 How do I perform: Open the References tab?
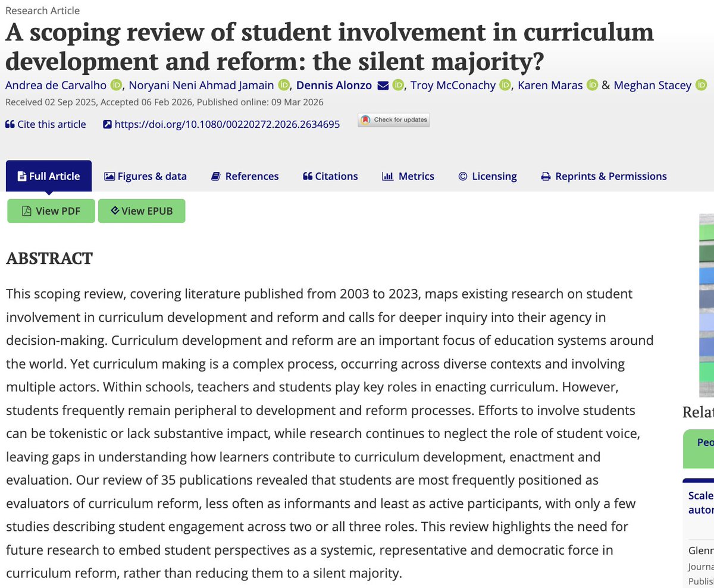(245, 176)
